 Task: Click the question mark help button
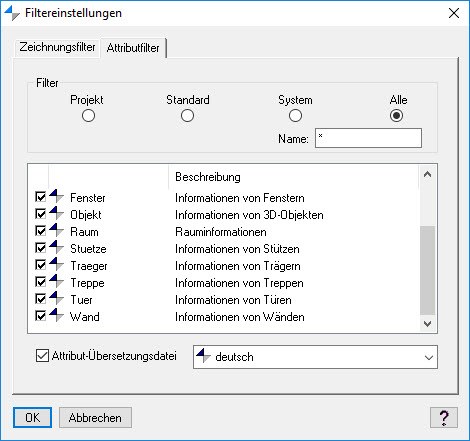pos(444,418)
